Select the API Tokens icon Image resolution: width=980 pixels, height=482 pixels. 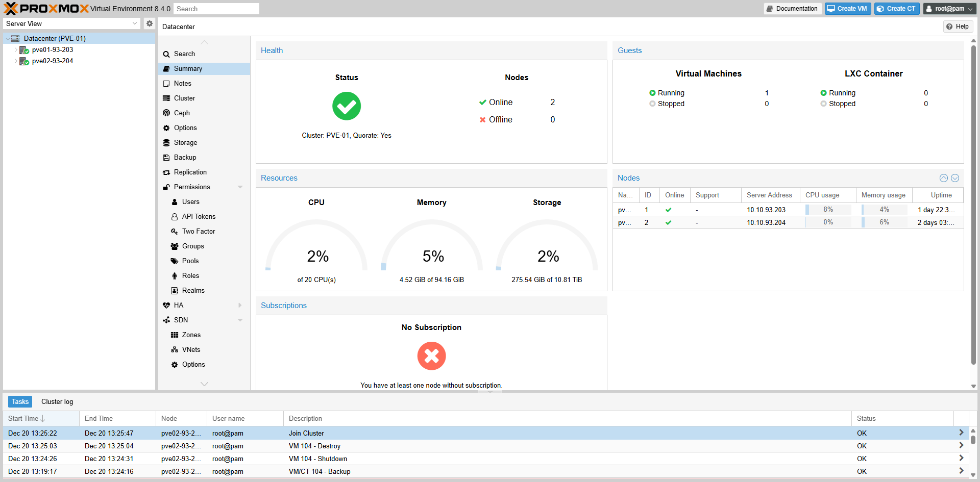[x=175, y=217]
